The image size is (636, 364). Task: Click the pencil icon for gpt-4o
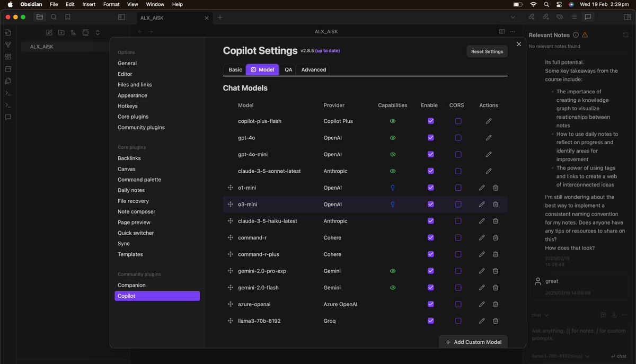point(489,138)
